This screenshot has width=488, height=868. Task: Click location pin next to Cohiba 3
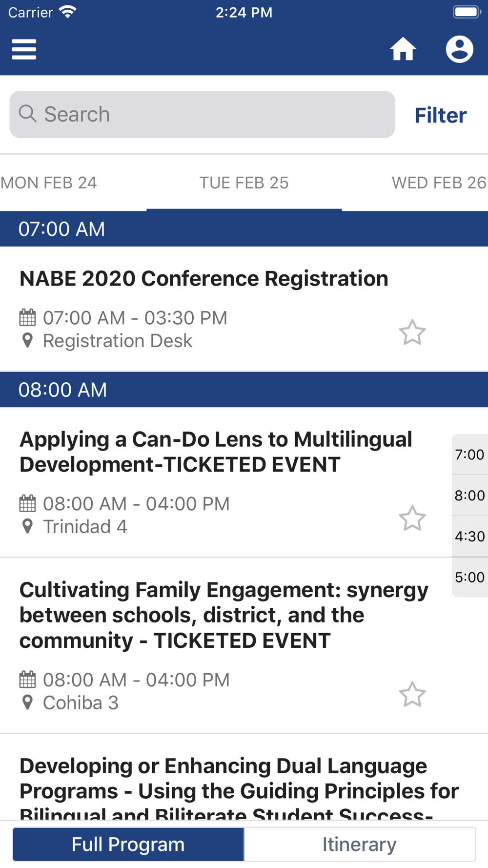[28, 703]
